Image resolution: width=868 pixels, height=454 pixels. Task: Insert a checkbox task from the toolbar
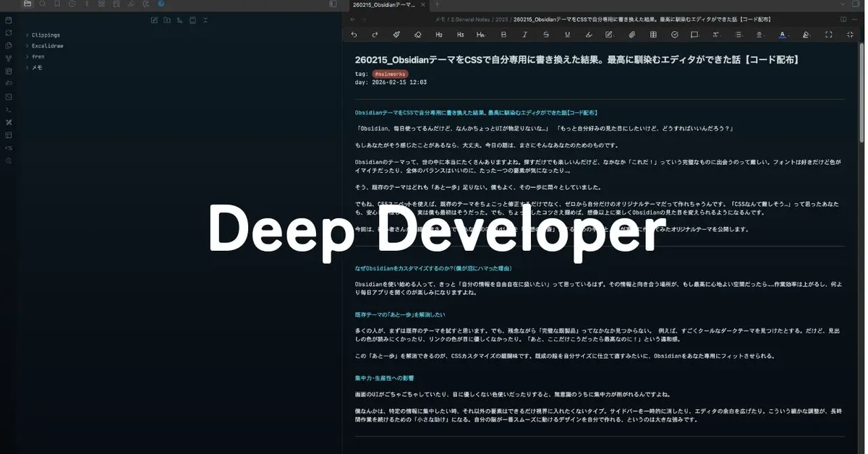click(x=674, y=34)
